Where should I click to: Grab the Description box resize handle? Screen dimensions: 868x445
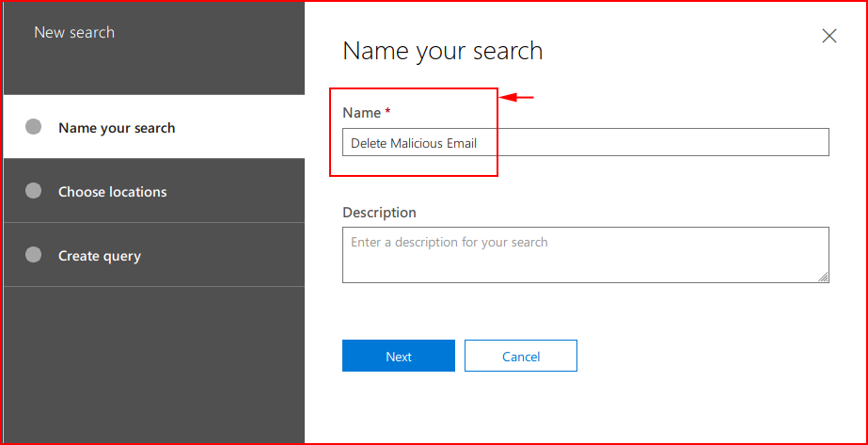pyautogui.click(x=824, y=278)
